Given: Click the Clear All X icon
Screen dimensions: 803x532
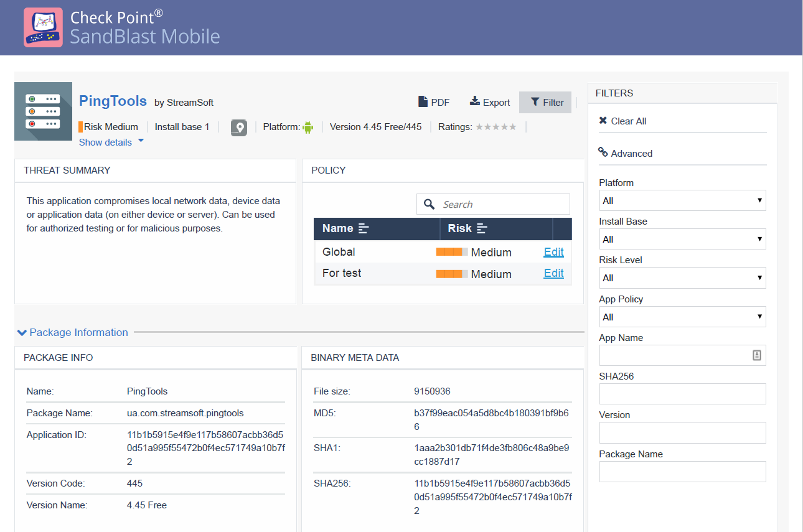Looking at the screenshot, I should pyautogui.click(x=603, y=121).
